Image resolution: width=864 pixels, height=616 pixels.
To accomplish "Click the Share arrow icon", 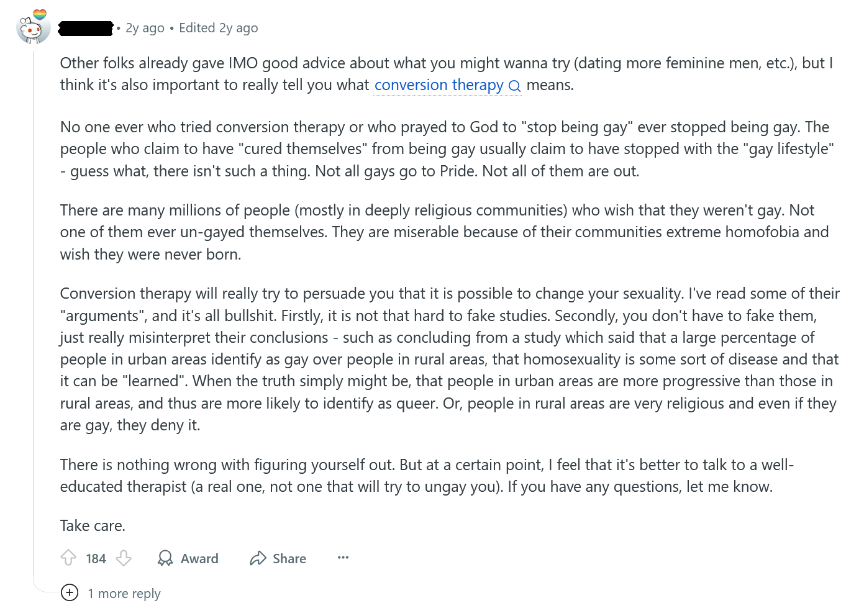I will 258,558.
